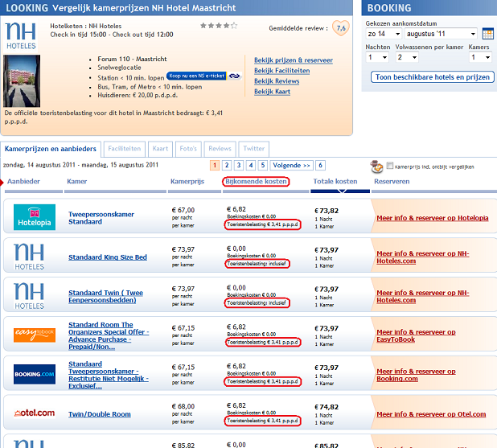Go to results page 1
Screen dimensions: 497x448
pyautogui.click(x=215, y=165)
